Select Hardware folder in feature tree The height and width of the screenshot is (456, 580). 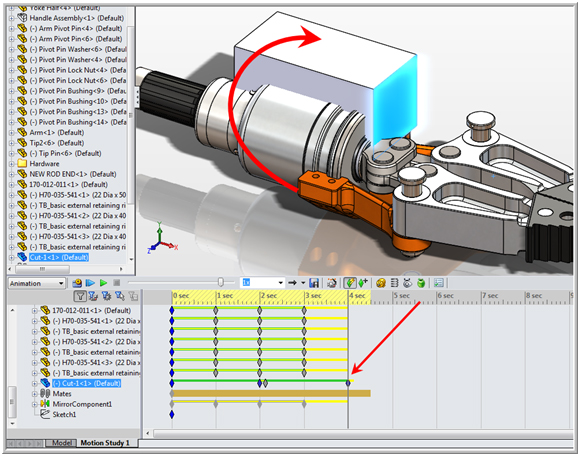(x=44, y=163)
